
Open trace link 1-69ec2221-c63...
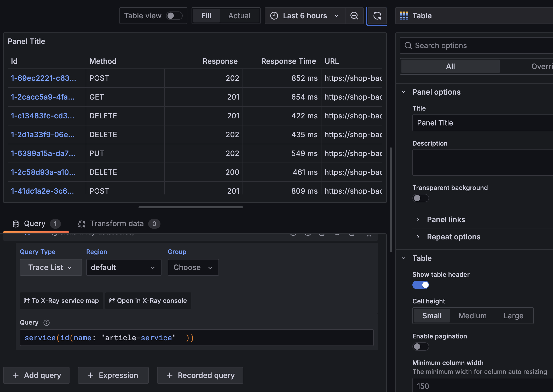point(43,78)
